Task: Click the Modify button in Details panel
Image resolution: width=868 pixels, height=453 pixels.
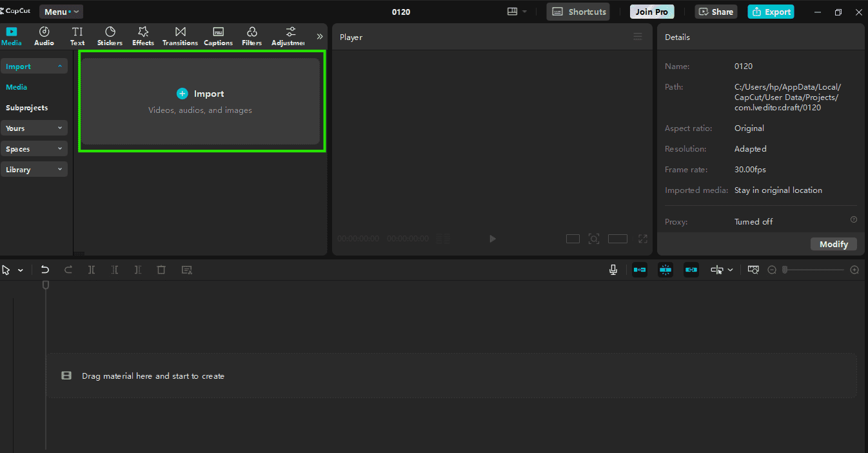Action: point(833,244)
